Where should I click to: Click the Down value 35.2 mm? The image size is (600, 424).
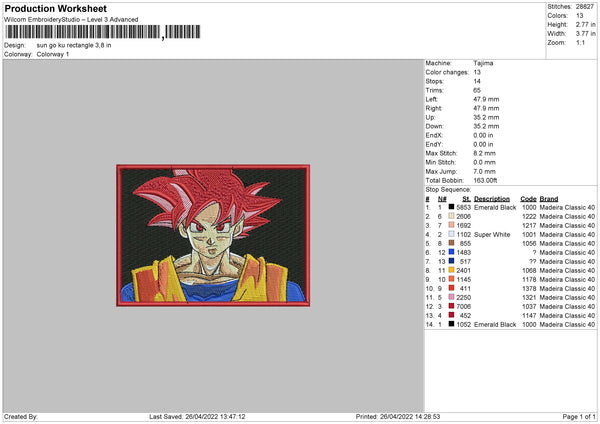click(486, 126)
